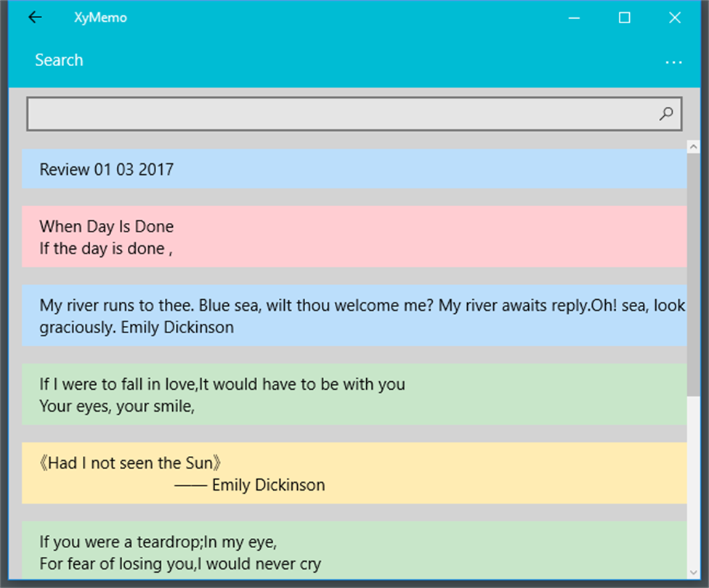Screen dimensions: 709x588
Task: Go back using the arrow icon
Action: (x=35, y=17)
